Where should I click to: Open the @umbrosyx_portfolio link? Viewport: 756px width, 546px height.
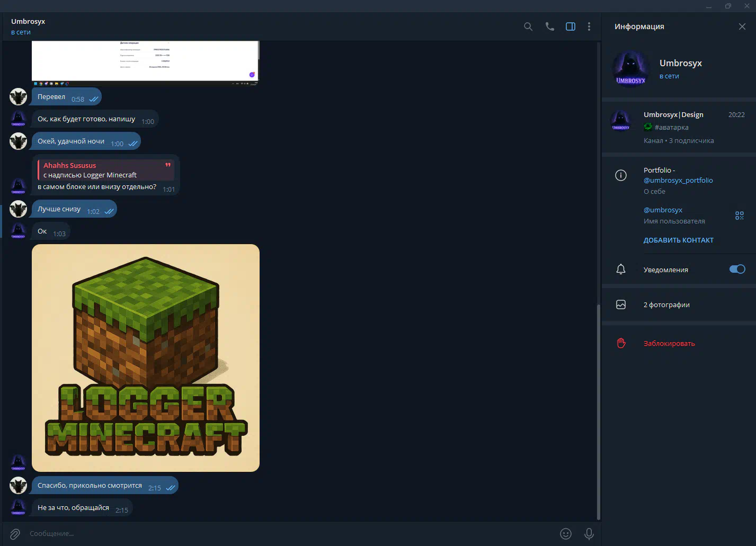pyautogui.click(x=678, y=180)
